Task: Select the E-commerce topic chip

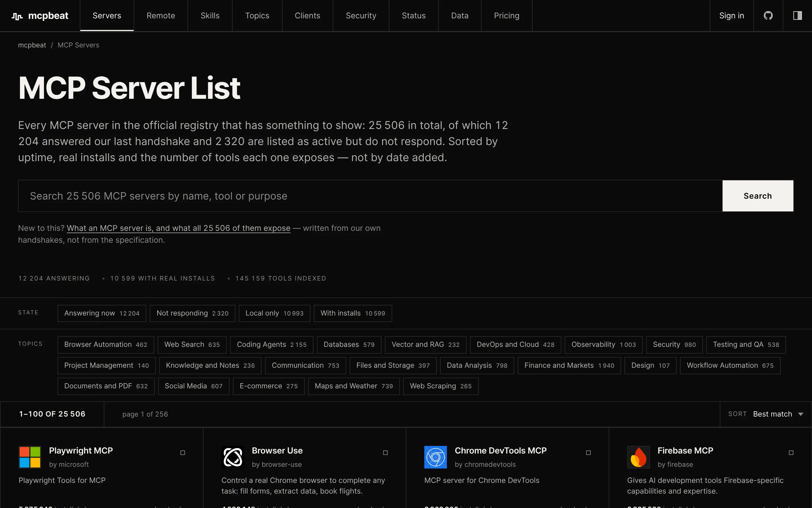Action: pos(268,386)
